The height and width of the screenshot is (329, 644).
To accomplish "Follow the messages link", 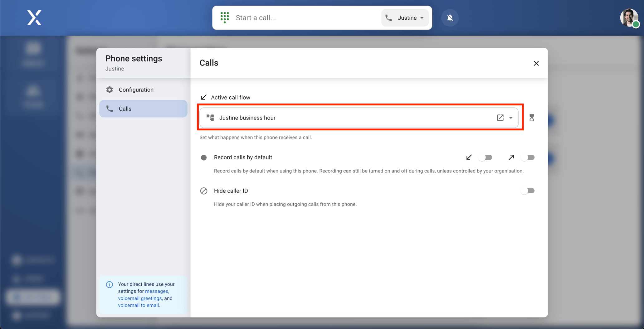I will pos(156,291).
